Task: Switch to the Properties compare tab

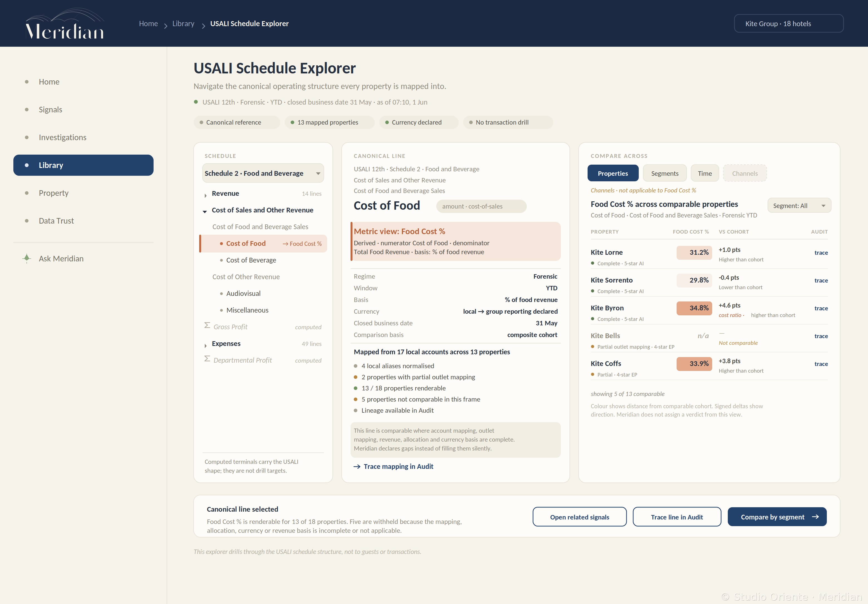Action: point(613,174)
